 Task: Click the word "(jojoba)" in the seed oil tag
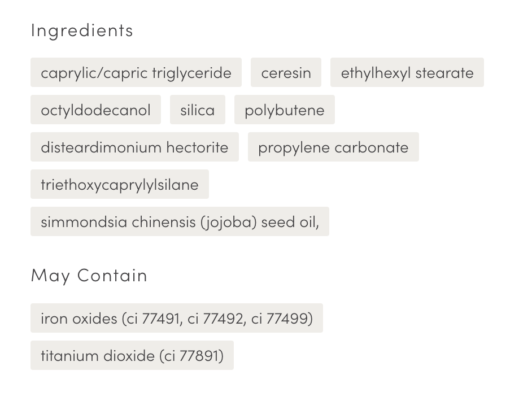tap(228, 221)
